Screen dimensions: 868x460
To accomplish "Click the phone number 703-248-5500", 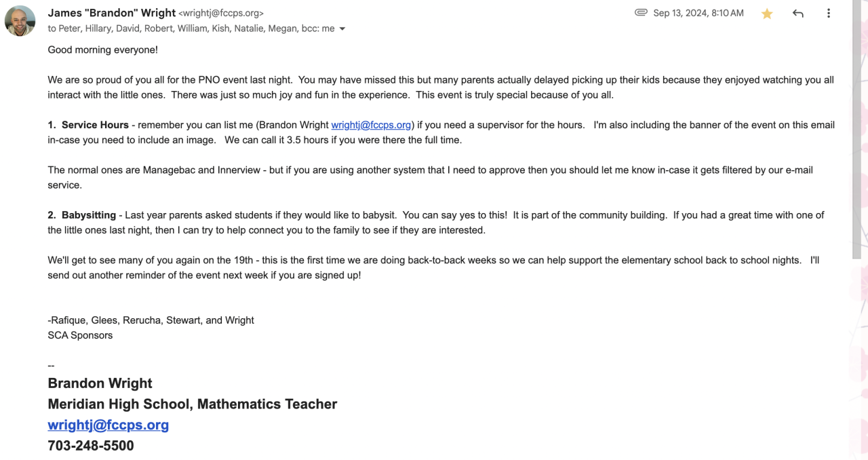I will pyautogui.click(x=91, y=446).
